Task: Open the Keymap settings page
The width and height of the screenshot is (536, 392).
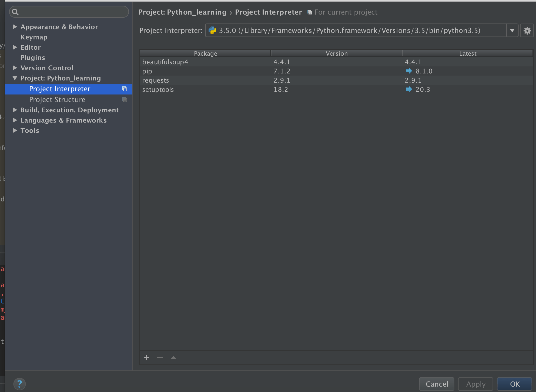Action: point(34,37)
